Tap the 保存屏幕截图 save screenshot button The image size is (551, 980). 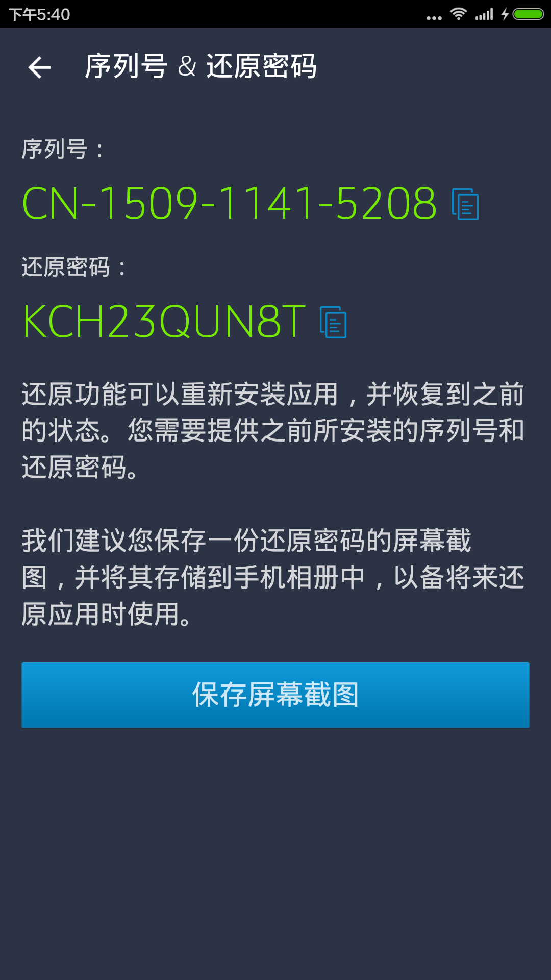(x=275, y=695)
